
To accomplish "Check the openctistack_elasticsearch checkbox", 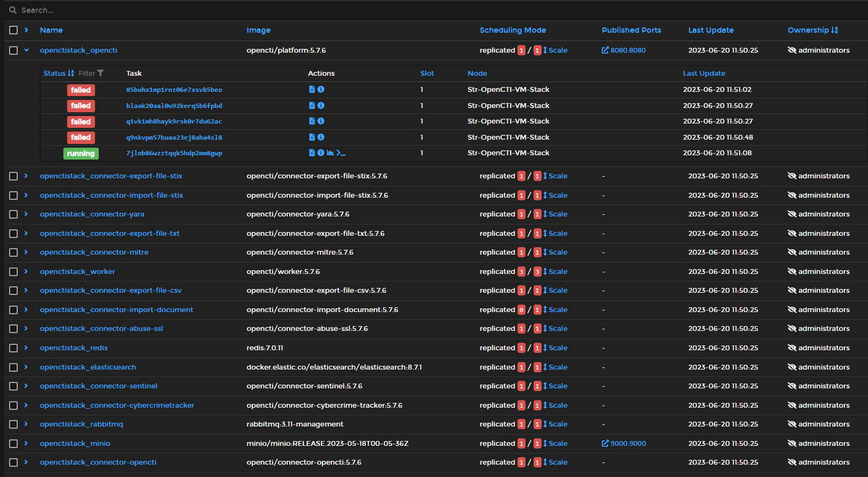I will [x=13, y=367].
